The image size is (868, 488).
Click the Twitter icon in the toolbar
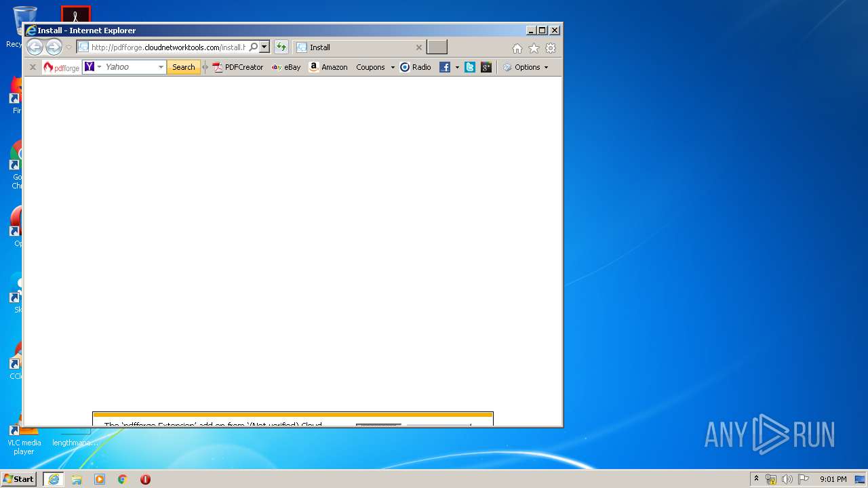[x=470, y=67]
